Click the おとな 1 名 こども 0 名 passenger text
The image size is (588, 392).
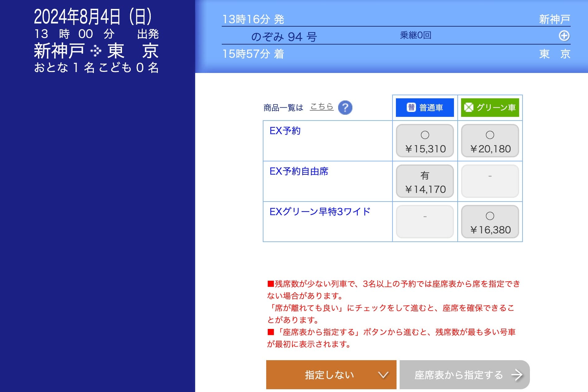96,67
